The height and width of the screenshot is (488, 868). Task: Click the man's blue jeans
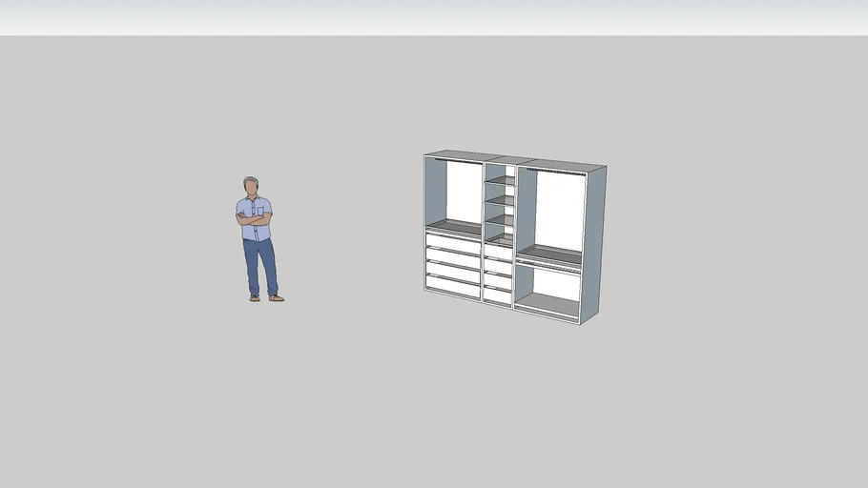pyautogui.click(x=259, y=264)
